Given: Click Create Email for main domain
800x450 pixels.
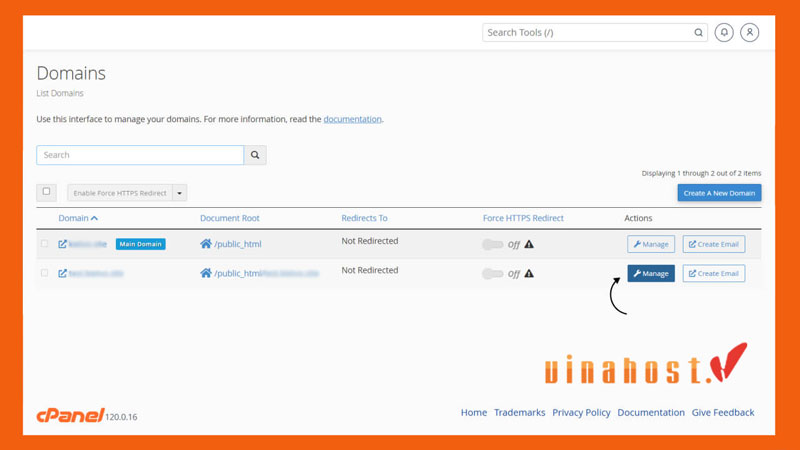Looking at the screenshot, I should click(x=714, y=244).
